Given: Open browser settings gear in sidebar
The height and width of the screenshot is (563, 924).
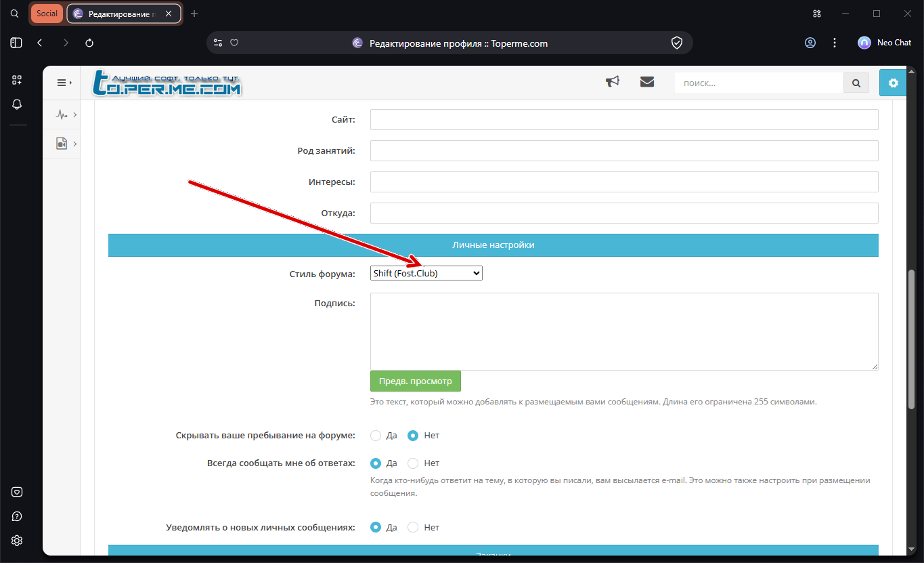Looking at the screenshot, I should click(17, 541).
